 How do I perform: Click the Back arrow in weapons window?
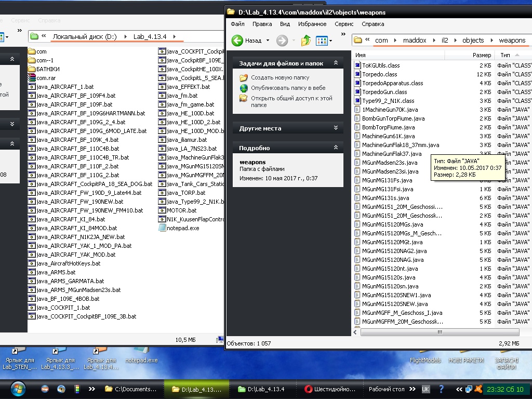coord(237,41)
